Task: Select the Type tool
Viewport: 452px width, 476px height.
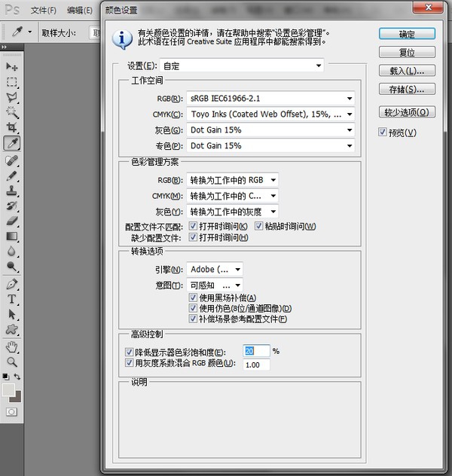Action: 12,299
